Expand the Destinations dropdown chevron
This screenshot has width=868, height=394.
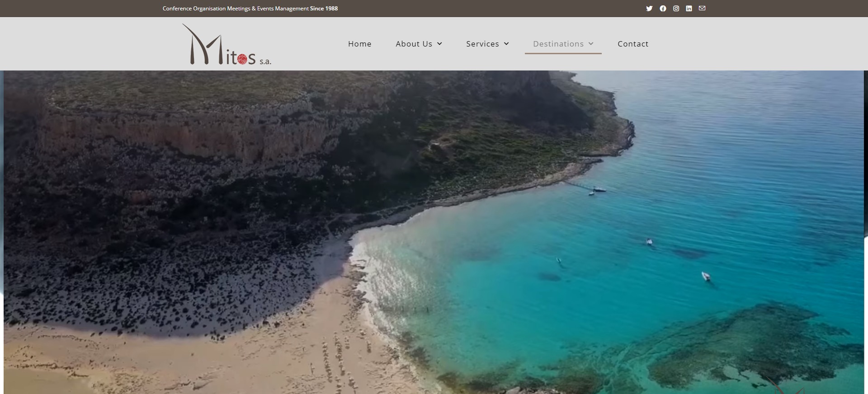click(x=591, y=44)
